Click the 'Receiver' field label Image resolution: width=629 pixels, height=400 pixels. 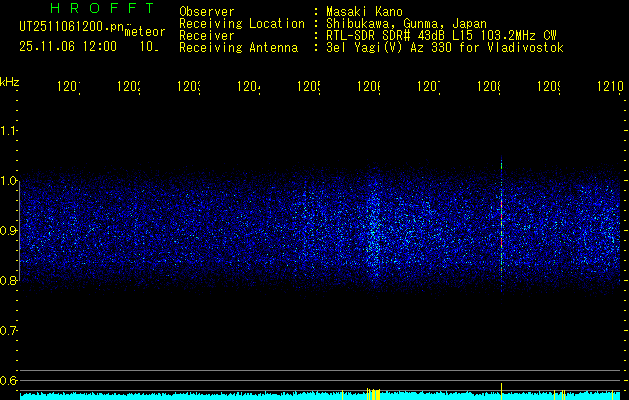[x=207, y=36]
